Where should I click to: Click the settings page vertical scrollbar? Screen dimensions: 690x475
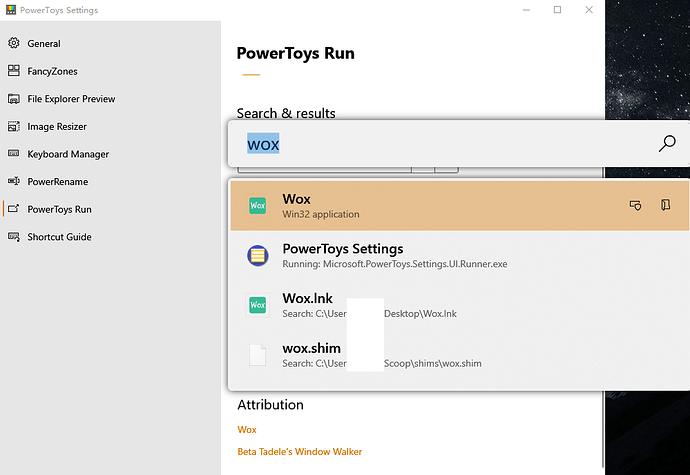pyautogui.click(x=602, y=429)
